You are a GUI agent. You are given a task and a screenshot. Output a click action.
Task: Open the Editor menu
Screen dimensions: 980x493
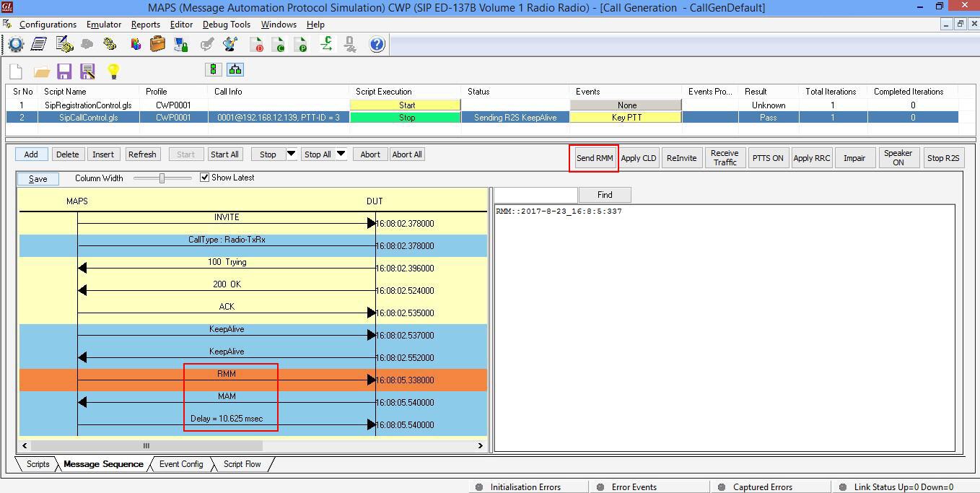181,25
